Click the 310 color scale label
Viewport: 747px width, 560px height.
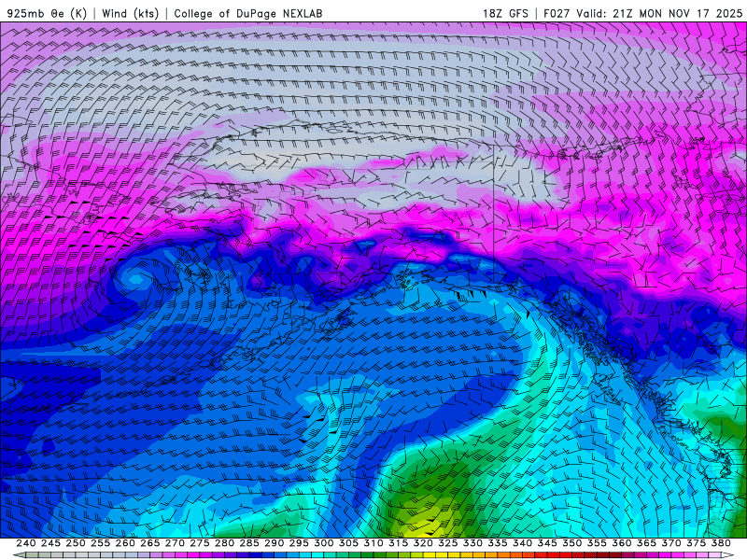coord(373,543)
